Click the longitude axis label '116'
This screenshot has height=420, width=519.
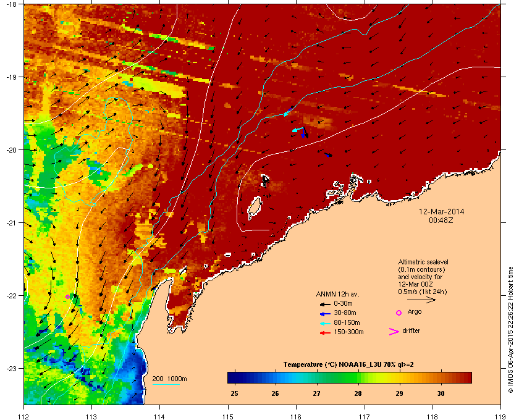[x=296, y=416]
